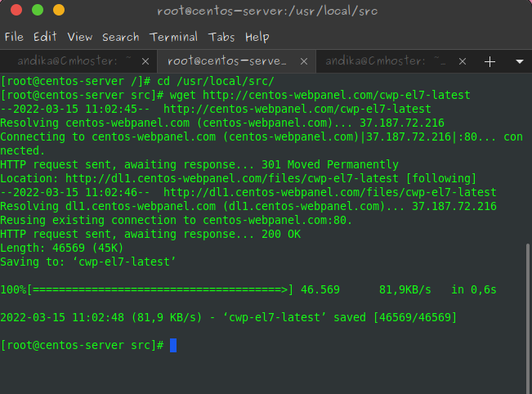Image resolution: width=532 pixels, height=394 pixels.
Task: Add a new terminal tab with plus icon
Action: [490, 61]
